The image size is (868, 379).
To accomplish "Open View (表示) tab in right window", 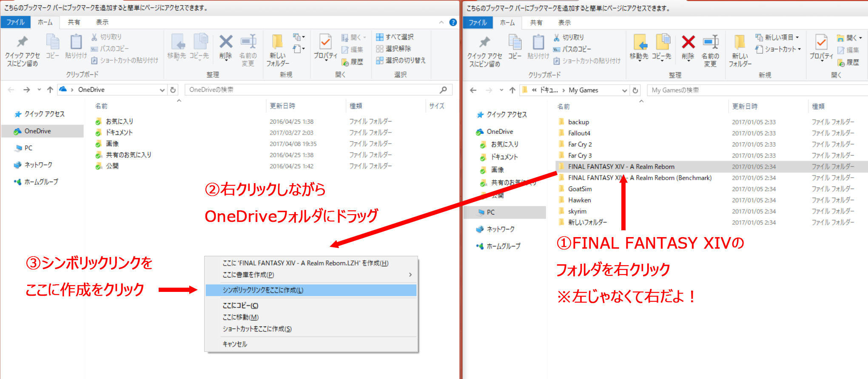I will pyautogui.click(x=564, y=23).
